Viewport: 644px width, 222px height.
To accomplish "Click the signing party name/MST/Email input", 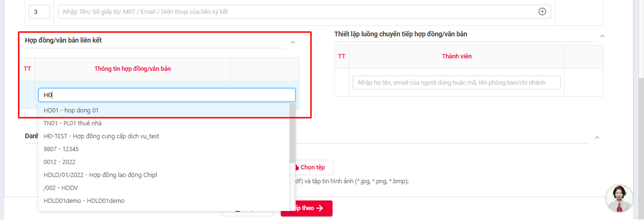I will [304, 11].
